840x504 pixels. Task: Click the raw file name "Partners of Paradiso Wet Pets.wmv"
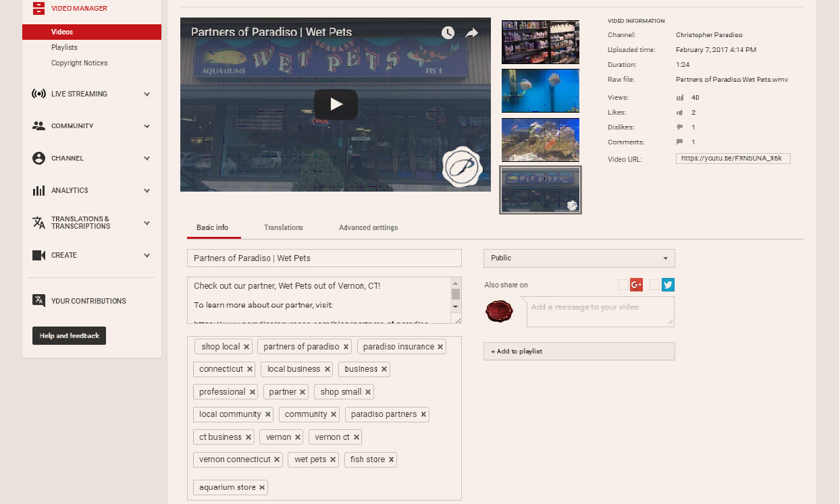pos(732,80)
